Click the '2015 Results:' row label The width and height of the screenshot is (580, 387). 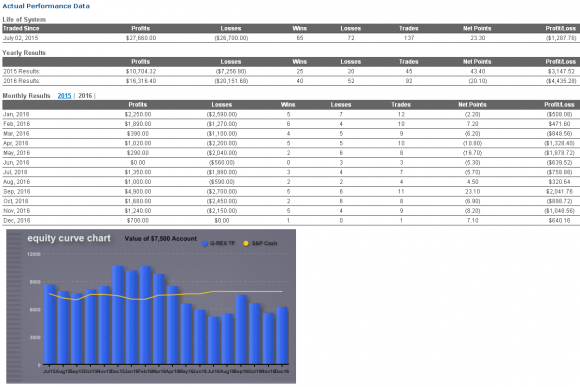tap(21, 71)
